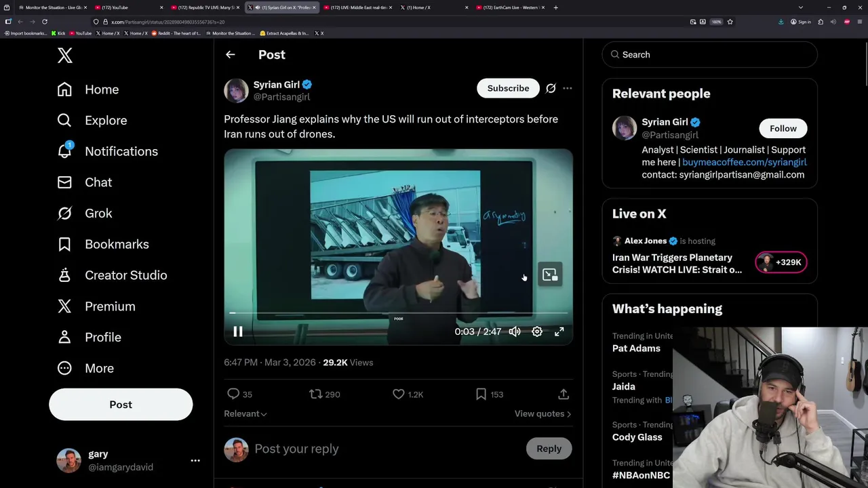Click the share icon under the post
This screenshot has height=488, width=868.
(x=563, y=394)
